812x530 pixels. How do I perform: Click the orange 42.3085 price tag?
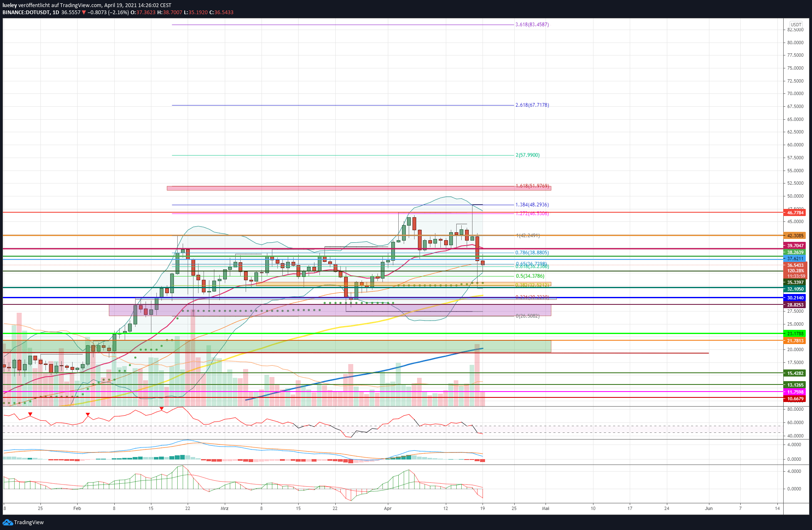(795, 236)
